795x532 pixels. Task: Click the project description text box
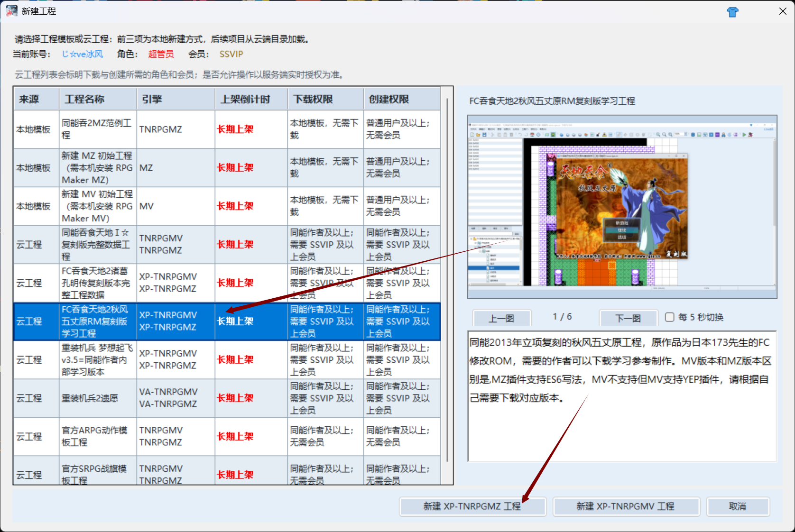[622, 396]
